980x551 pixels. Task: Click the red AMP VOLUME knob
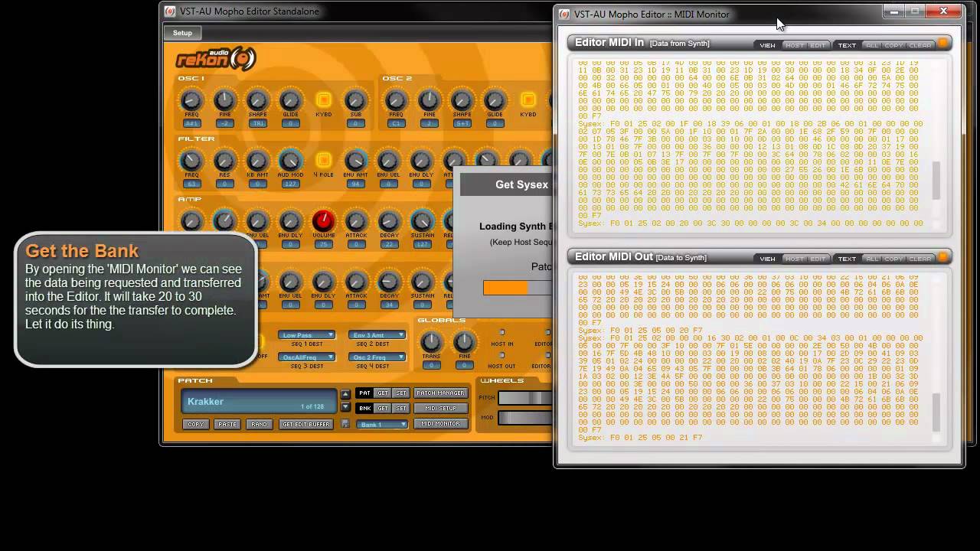[323, 221]
